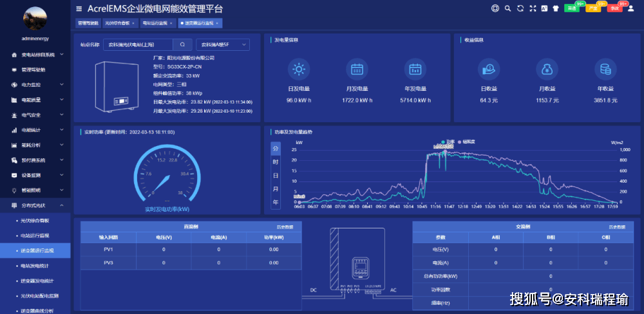The height and width of the screenshot is (314, 644).
Task: Click the station name search magnifier button
Action: [182, 44]
